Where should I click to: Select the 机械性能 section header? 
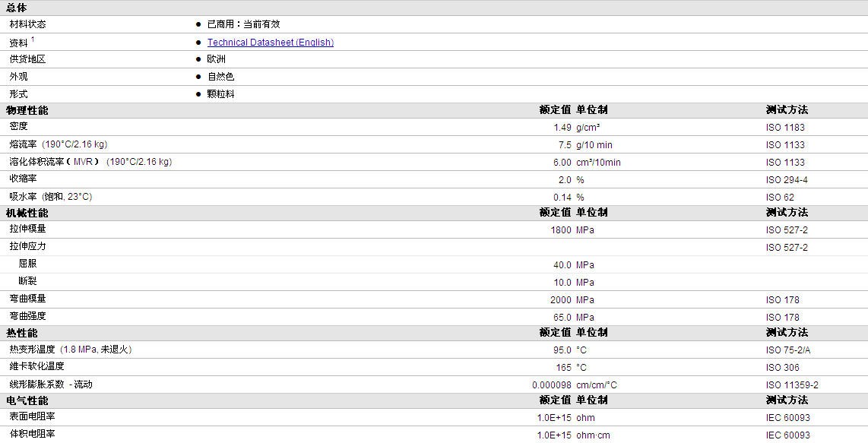coord(27,213)
